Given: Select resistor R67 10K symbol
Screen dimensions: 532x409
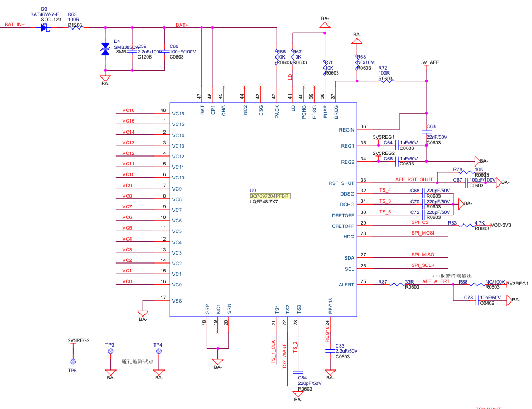Looking at the screenshot, I should pos(292,57).
